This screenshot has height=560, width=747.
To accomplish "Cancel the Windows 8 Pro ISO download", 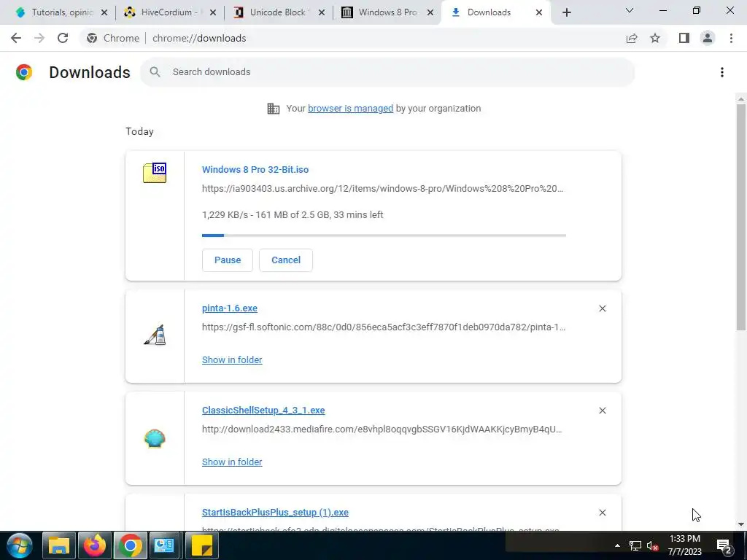I will [286, 260].
